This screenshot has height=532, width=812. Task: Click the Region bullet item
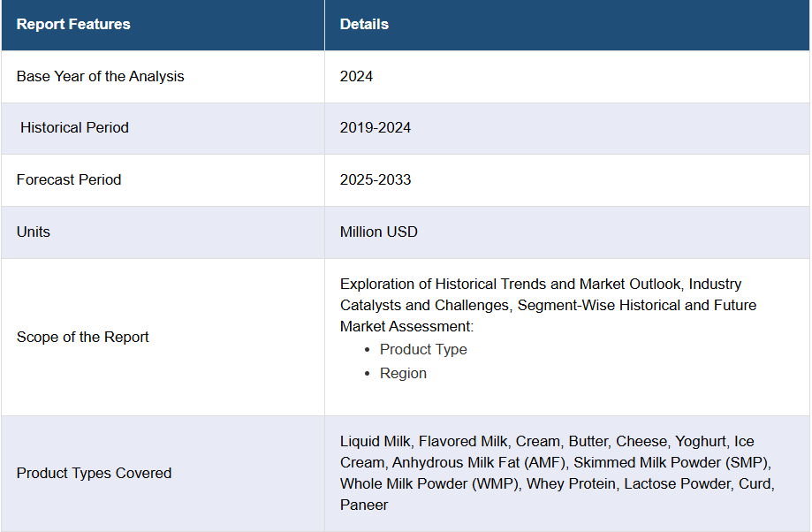403,373
